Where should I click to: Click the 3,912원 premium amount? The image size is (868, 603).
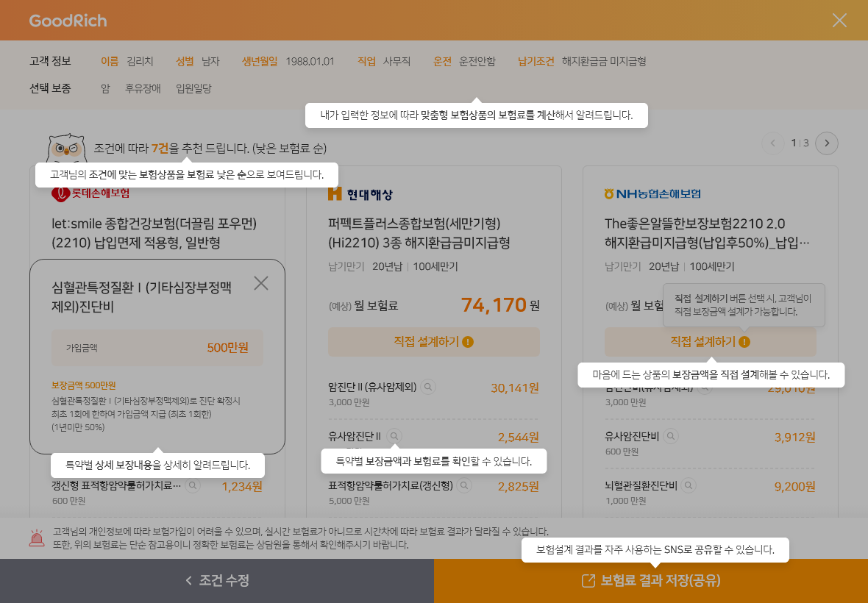click(x=795, y=437)
